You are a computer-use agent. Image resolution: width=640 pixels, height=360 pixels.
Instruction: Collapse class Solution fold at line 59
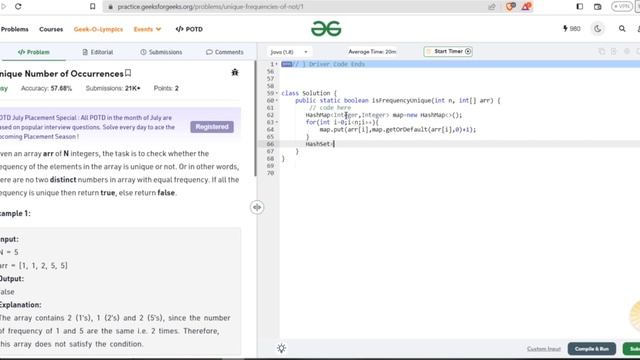(x=277, y=93)
